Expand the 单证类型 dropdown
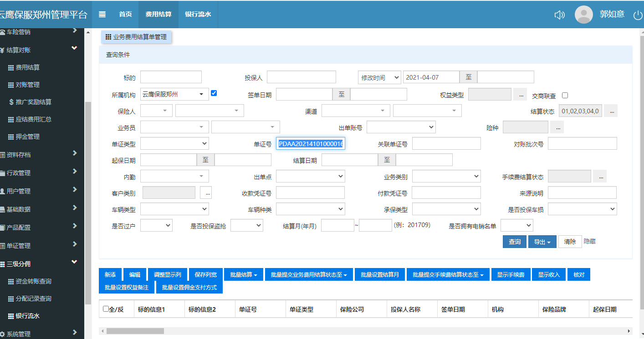 [x=174, y=144]
